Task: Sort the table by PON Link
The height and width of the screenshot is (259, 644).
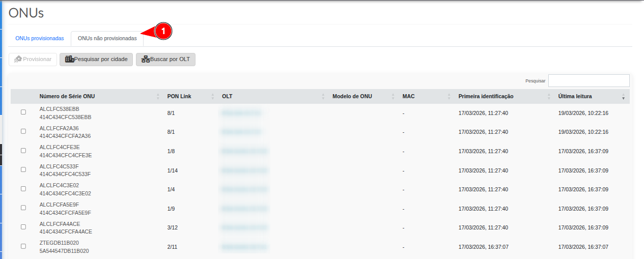Action: (190, 96)
